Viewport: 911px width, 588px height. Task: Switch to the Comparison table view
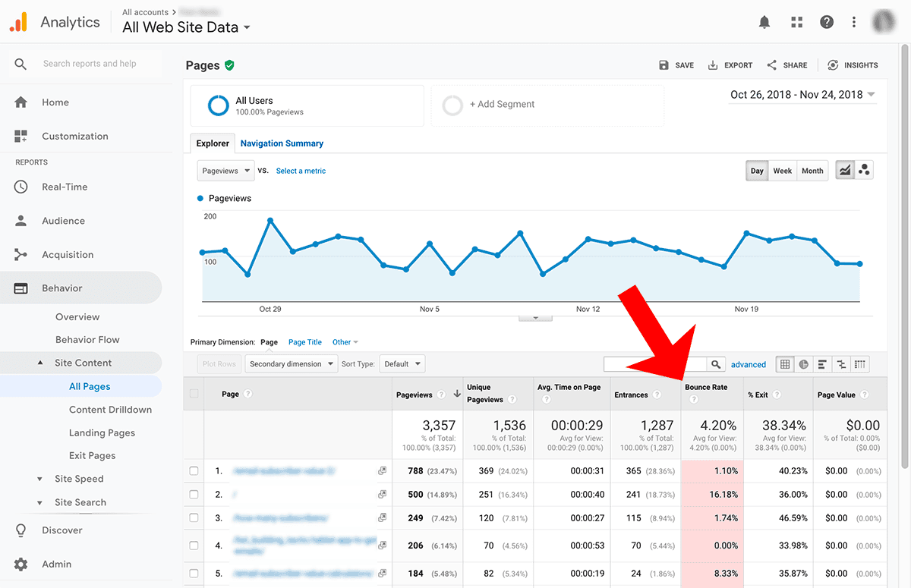840,364
